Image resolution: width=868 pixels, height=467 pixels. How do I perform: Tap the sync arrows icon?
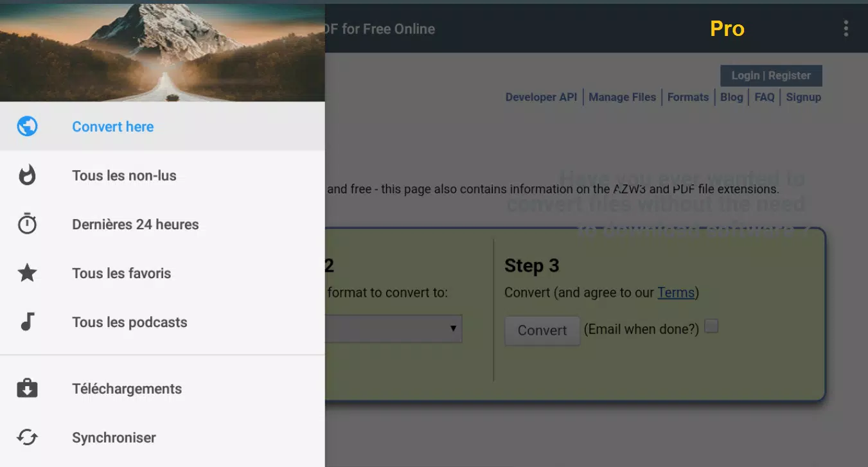27,437
